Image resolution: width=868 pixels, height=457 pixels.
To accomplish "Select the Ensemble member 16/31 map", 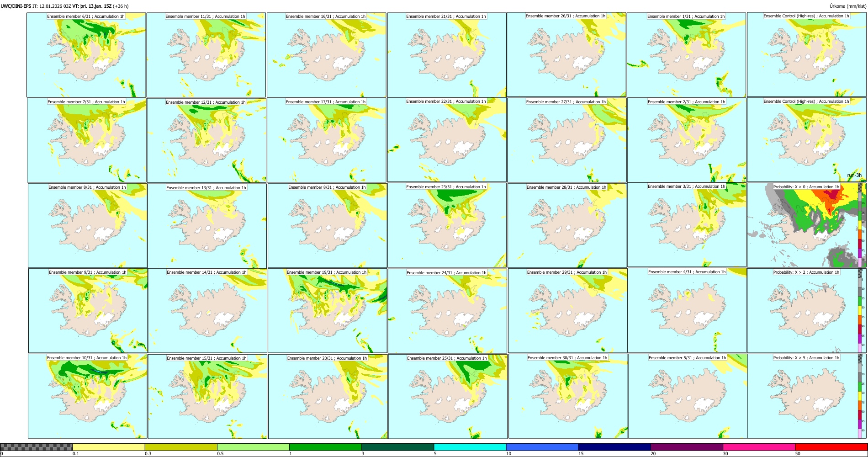I will pyautogui.click(x=327, y=55).
